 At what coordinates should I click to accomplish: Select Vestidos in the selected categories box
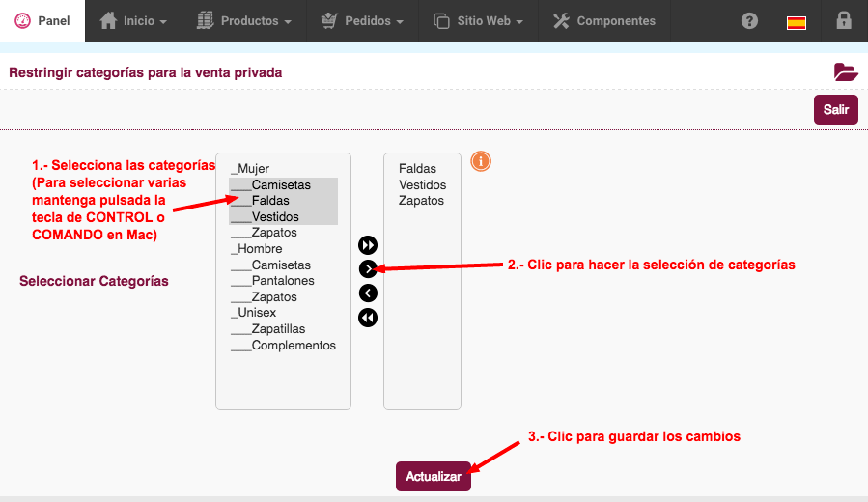coord(422,184)
